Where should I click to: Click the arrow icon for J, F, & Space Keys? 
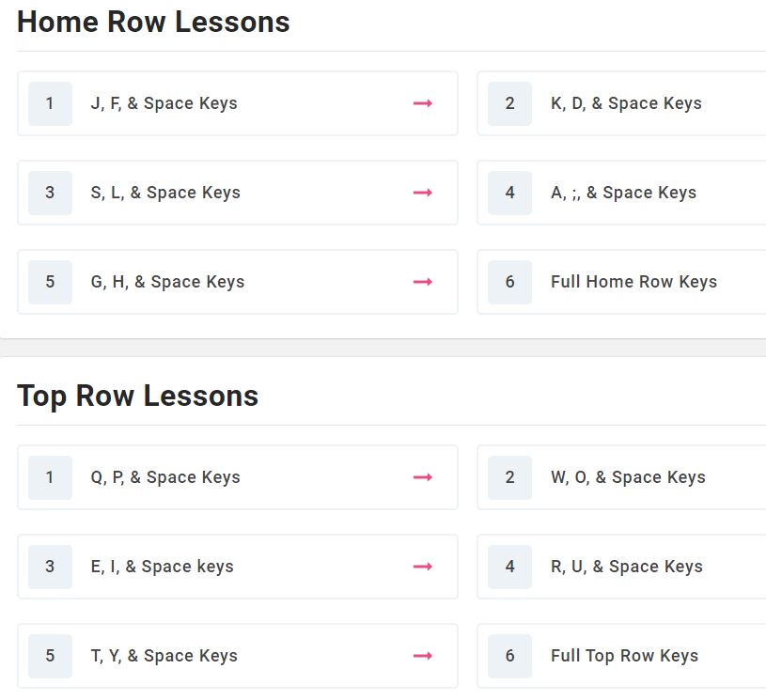pyautogui.click(x=423, y=103)
